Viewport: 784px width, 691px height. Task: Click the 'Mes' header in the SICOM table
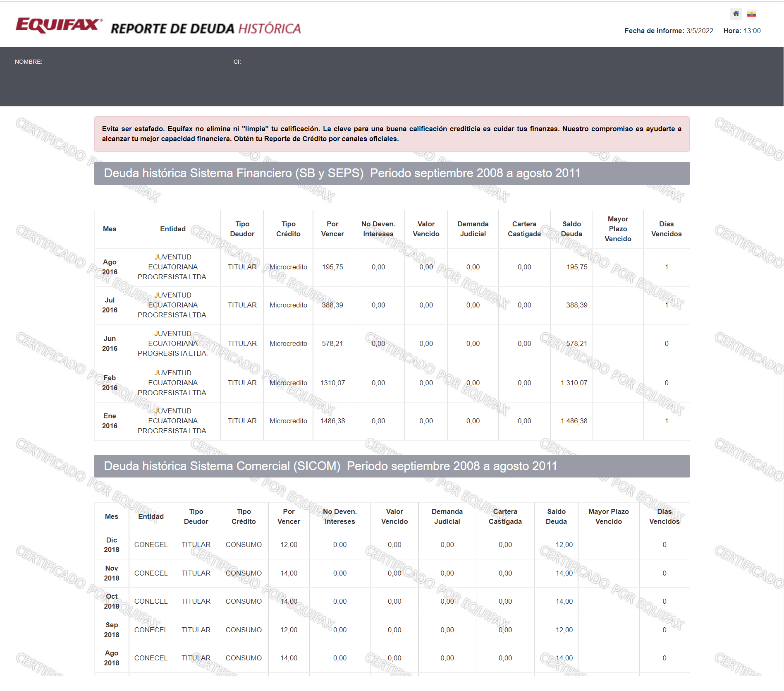click(x=111, y=516)
